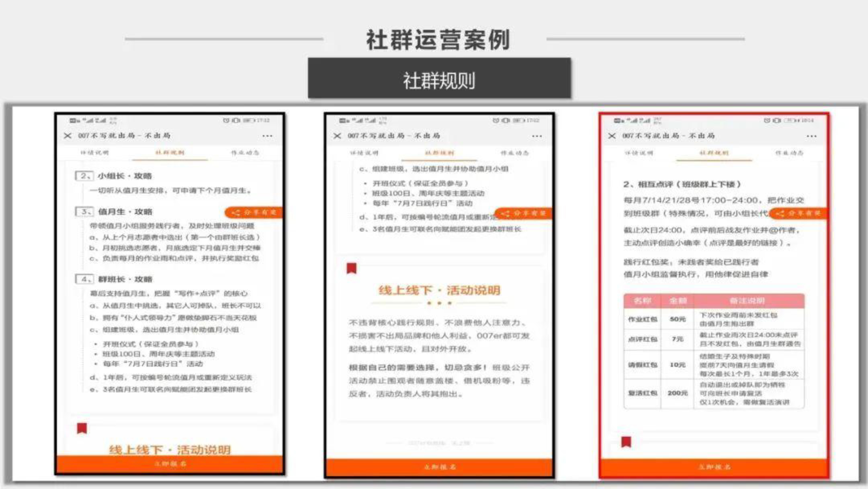The image size is (868, 489).
Task: Tap the X icon in middle phone screenshot
Action: tap(337, 136)
